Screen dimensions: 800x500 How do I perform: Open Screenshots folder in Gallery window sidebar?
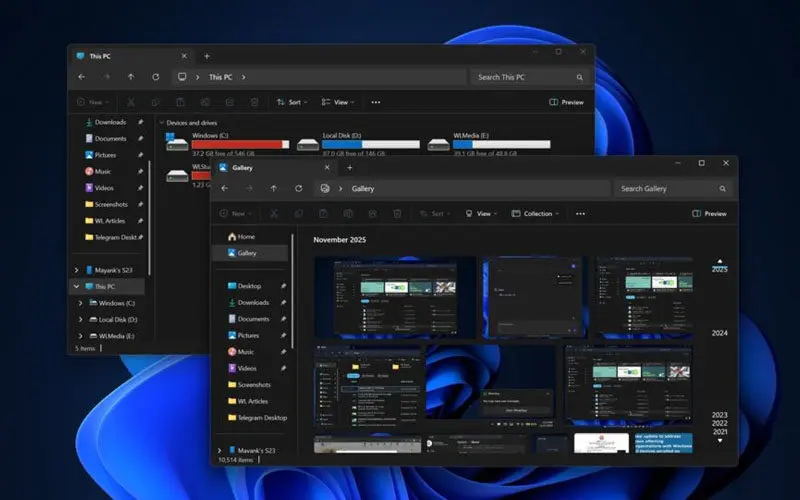[x=249, y=385]
